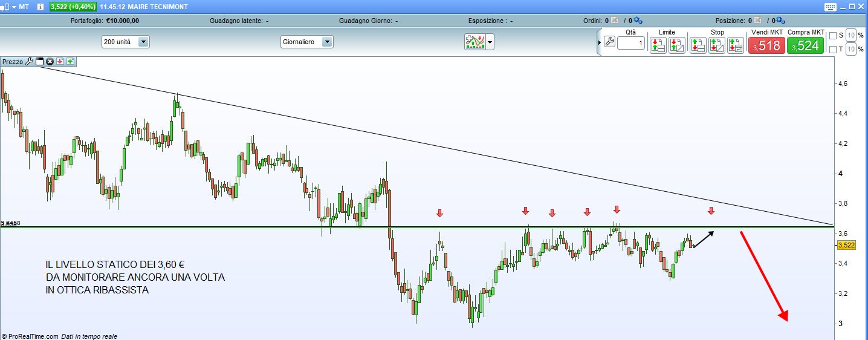Open the Giornaliero timeframe dropdown

click(x=306, y=42)
